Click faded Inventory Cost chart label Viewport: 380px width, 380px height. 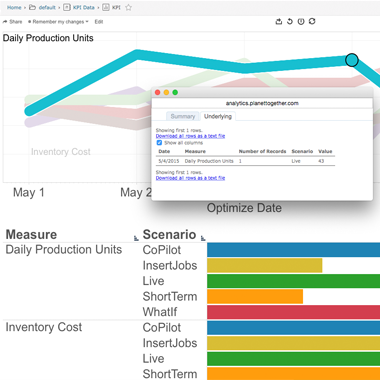tap(61, 152)
